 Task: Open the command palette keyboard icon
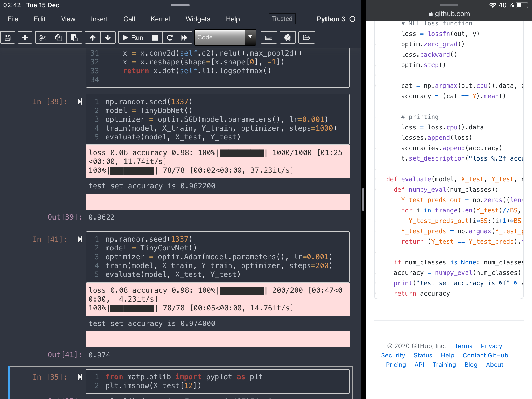(x=269, y=37)
